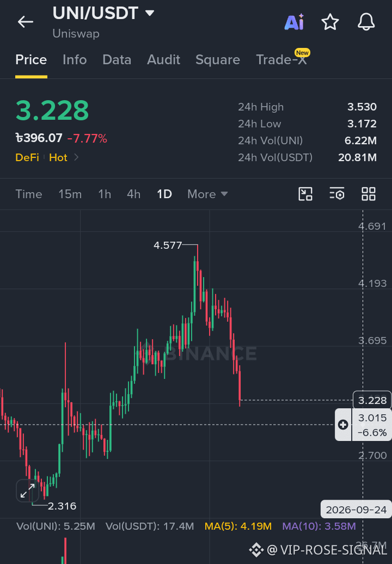Select the 1D chart interval
This screenshot has width=392, height=564.
tap(164, 194)
